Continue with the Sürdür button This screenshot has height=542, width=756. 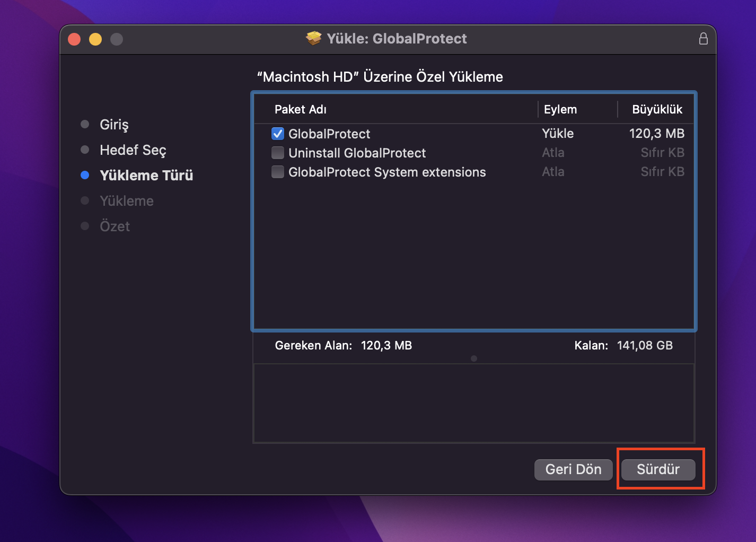point(658,469)
